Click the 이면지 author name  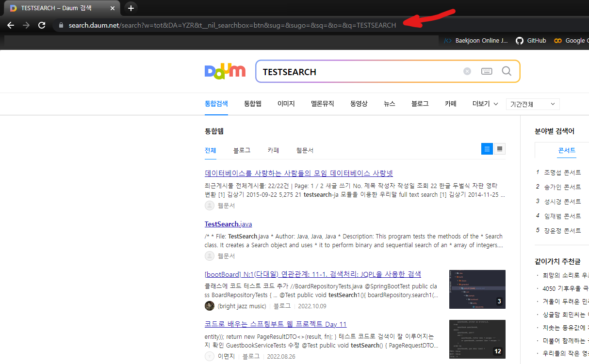(226, 356)
